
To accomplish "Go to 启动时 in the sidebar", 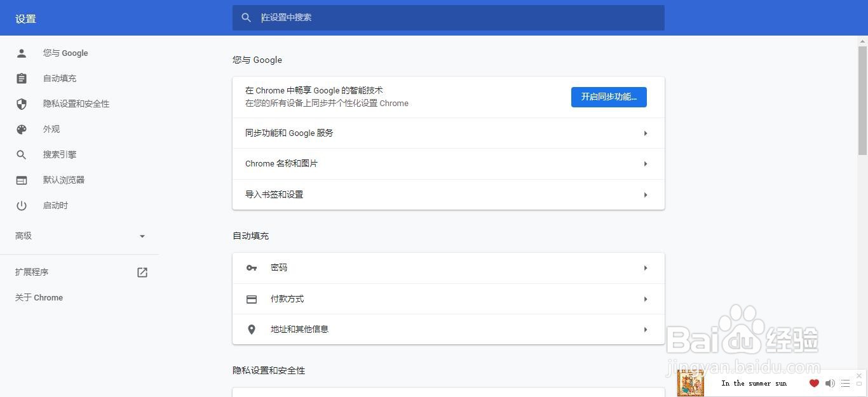I will (55, 206).
